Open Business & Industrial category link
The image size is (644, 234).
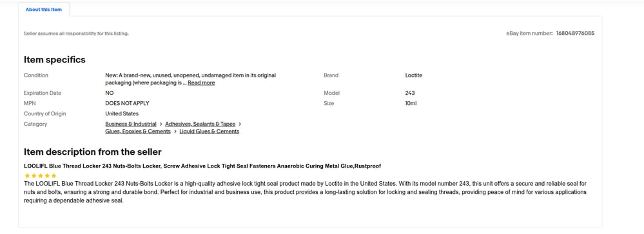(x=131, y=124)
